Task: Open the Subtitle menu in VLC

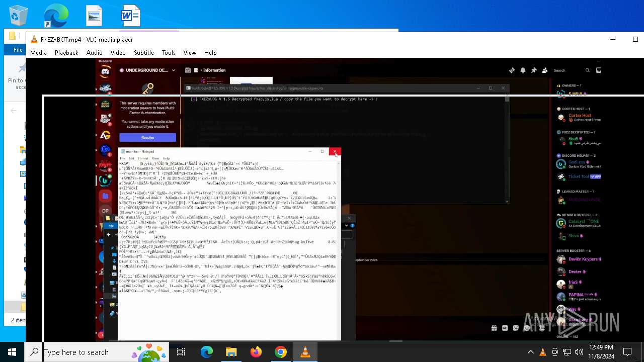Action: [143, 52]
